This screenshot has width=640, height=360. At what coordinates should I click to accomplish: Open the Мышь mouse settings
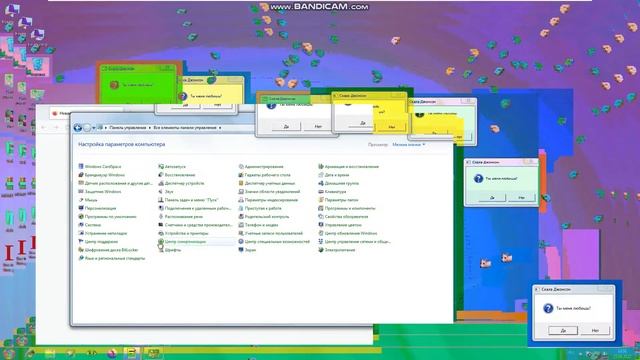pos(88,200)
